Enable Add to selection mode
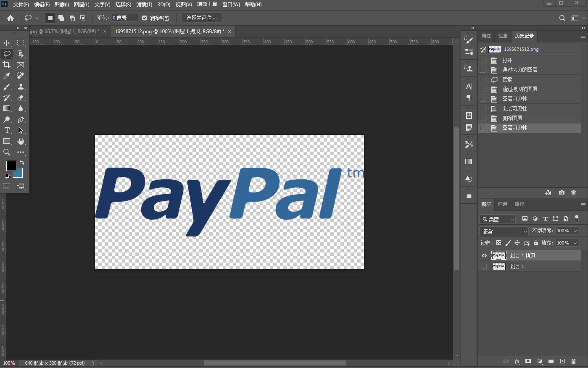Image resolution: width=588 pixels, height=368 pixels. coord(61,18)
